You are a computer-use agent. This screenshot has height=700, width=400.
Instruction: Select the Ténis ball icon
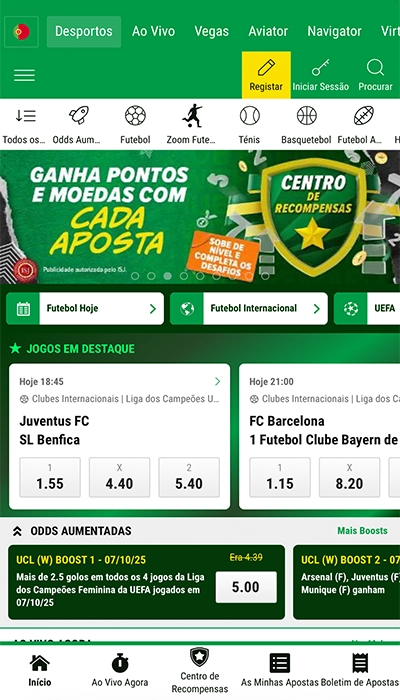(250, 115)
